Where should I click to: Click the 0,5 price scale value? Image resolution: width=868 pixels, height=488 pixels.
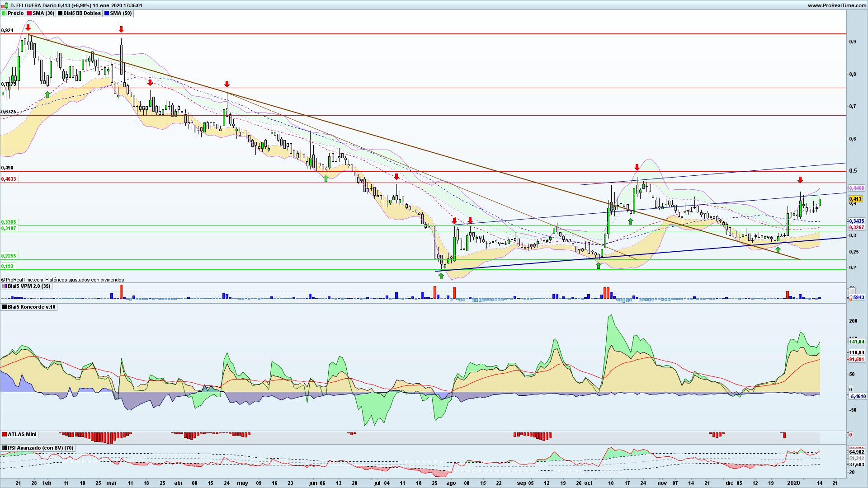pyautogui.click(x=852, y=171)
